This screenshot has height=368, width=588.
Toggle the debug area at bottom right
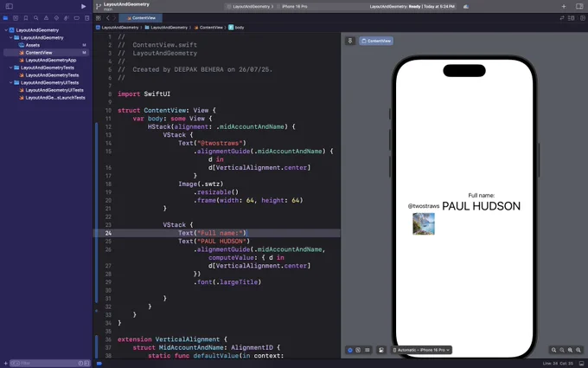coord(581,363)
